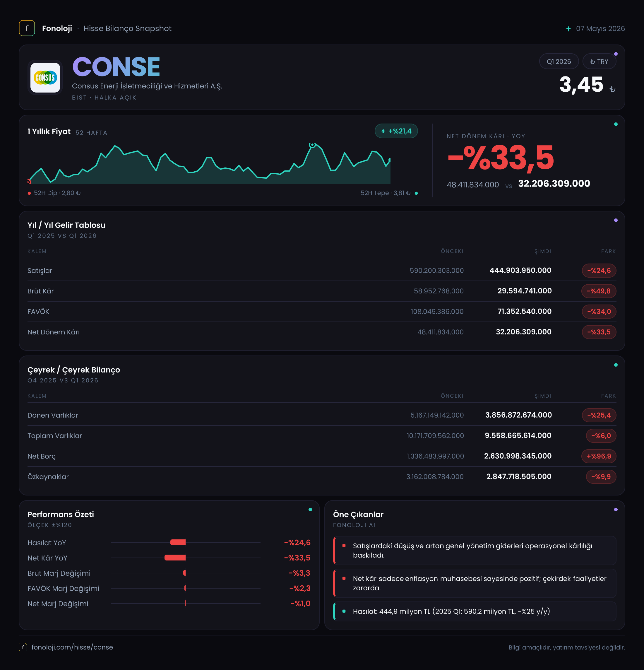Click the −%6,0 badge for Toplam Varlıklar
The height and width of the screenshot is (670, 644).
tap(601, 435)
